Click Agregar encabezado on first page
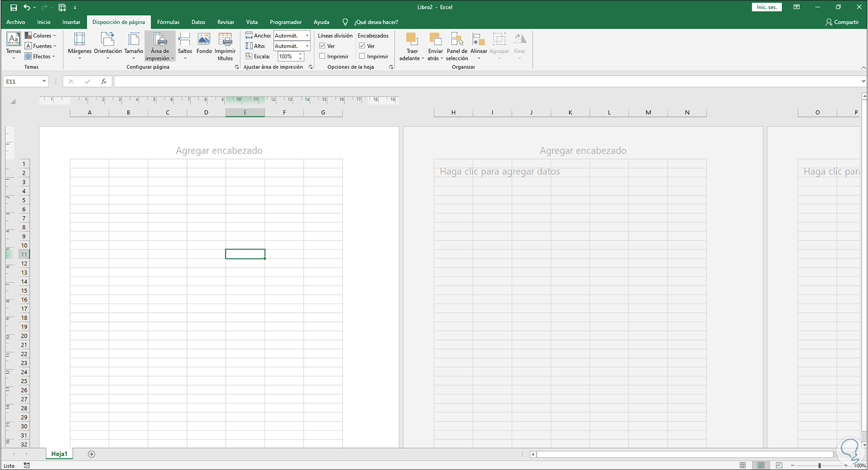 click(219, 150)
